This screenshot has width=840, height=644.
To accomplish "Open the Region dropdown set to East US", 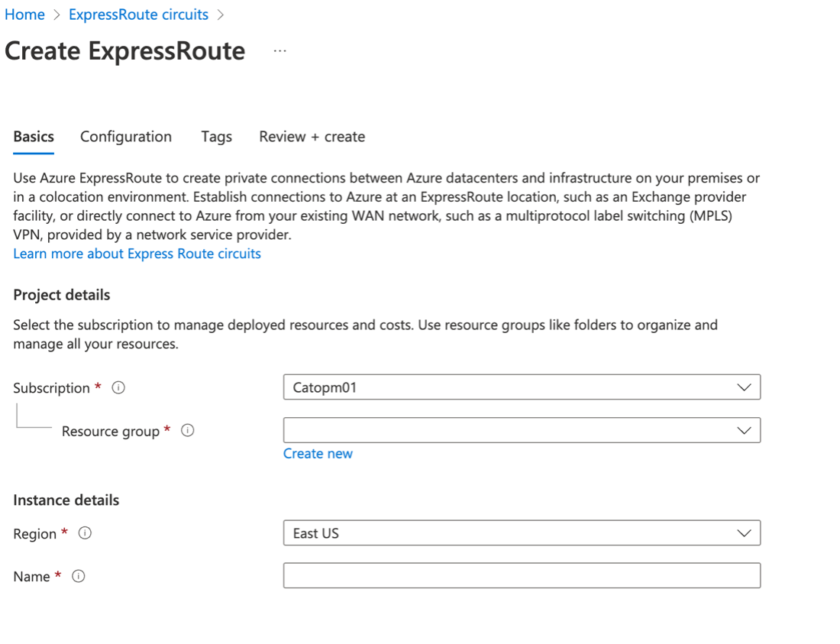I will point(522,533).
